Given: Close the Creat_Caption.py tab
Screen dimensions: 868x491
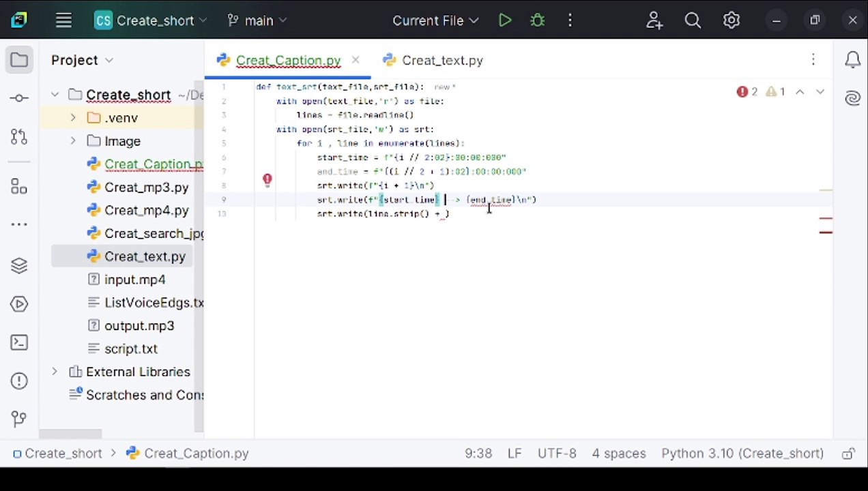Looking at the screenshot, I should click(x=356, y=60).
